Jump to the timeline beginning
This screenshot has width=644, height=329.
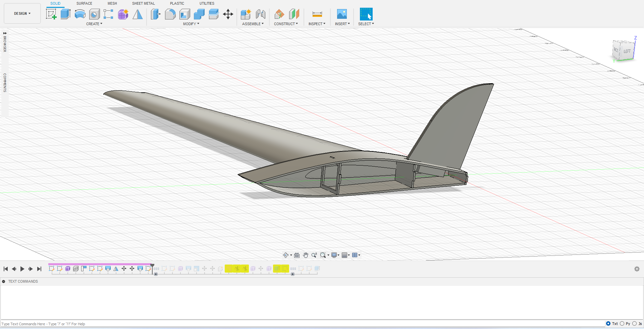pos(6,269)
